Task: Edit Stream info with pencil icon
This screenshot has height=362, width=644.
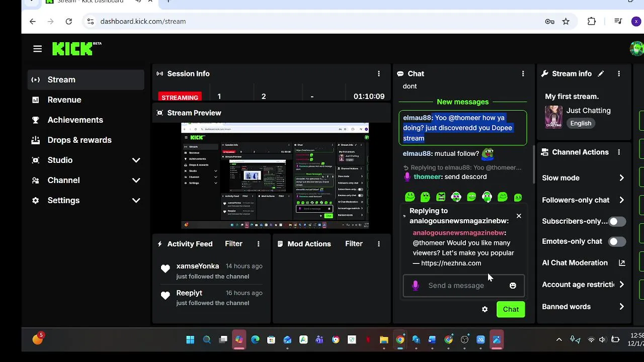Action: pos(601,73)
